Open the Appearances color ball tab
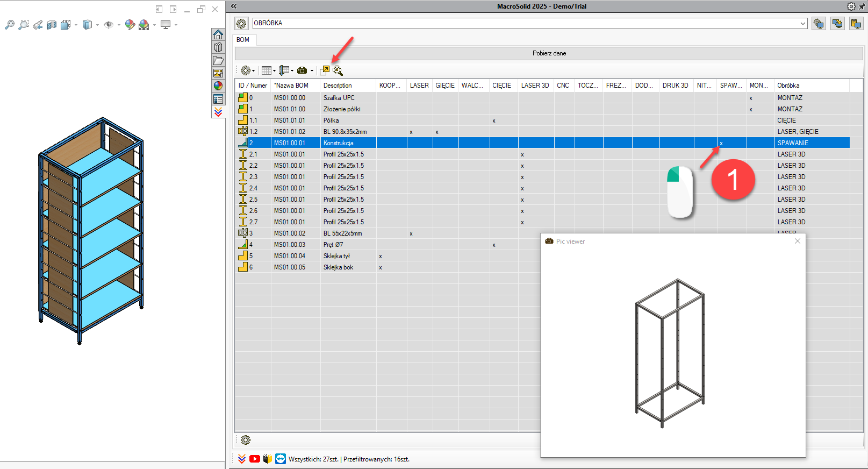The width and height of the screenshot is (868, 469). pyautogui.click(x=218, y=86)
